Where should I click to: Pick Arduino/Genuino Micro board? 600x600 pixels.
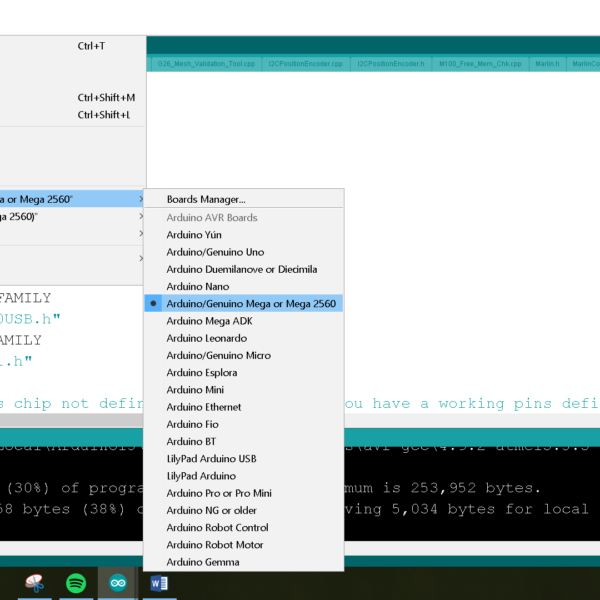(243, 355)
